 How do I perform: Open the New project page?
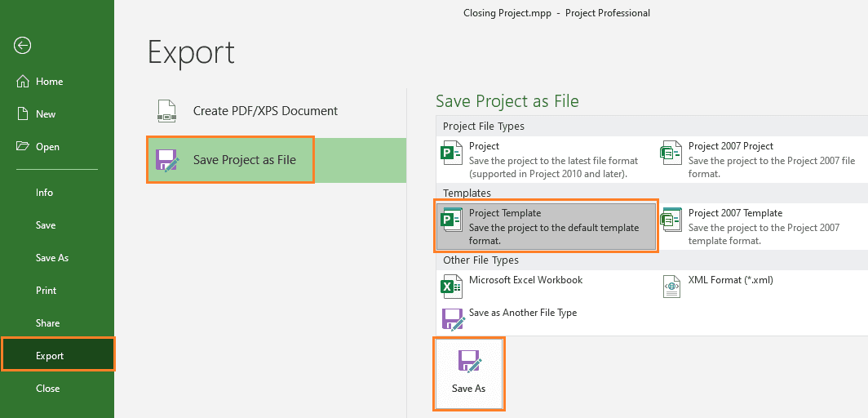pos(57,114)
